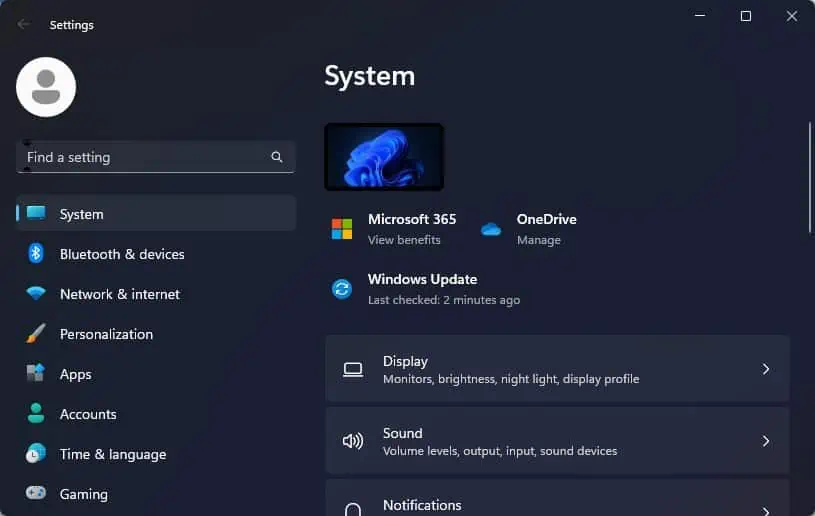Image resolution: width=815 pixels, height=516 pixels.
Task: Click View benefits under Microsoft 365
Action: (x=404, y=240)
